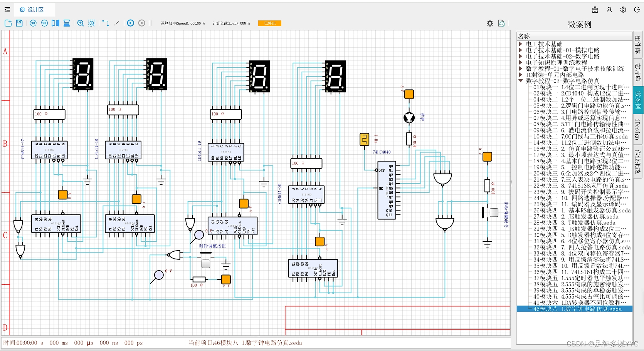The height and width of the screenshot is (351, 644).
Task: Open 02模块一 CD4040 12位二进制 example
Action: pyautogui.click(x=582, y=93)
